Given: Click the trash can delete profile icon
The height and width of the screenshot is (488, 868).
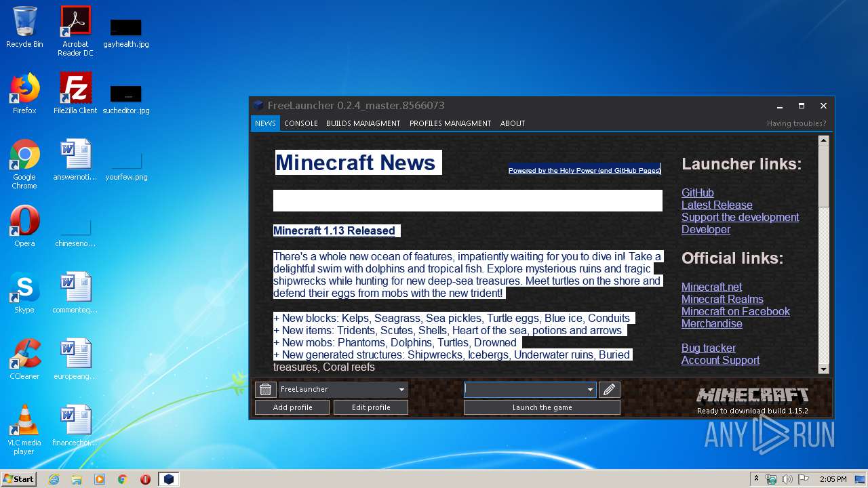Looking at the screenshot, I should coord(266,389).
